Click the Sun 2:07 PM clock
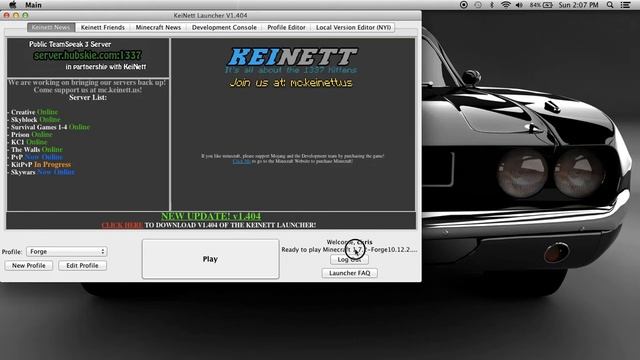 pyautogui.click(x=578, y=5)
